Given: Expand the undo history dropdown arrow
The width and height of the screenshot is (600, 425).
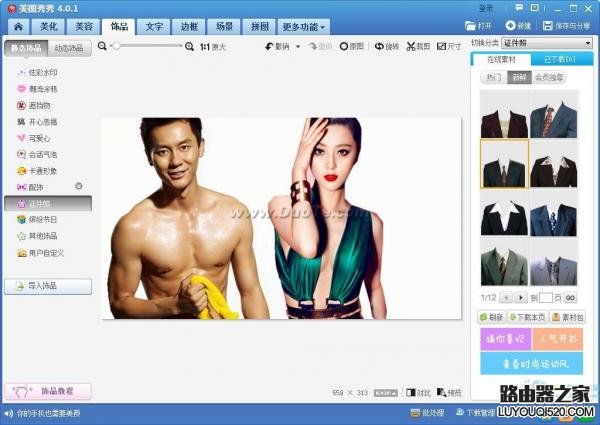Looking at the screenshot, I should tap(298, 47).
